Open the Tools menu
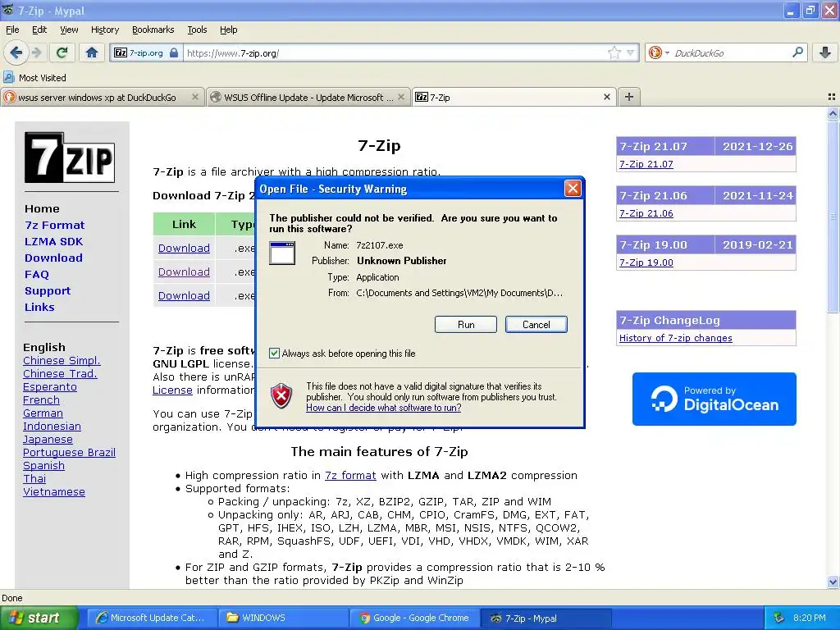Image resolution: width=840 pixels, height=630 pixels. [197, 30]
